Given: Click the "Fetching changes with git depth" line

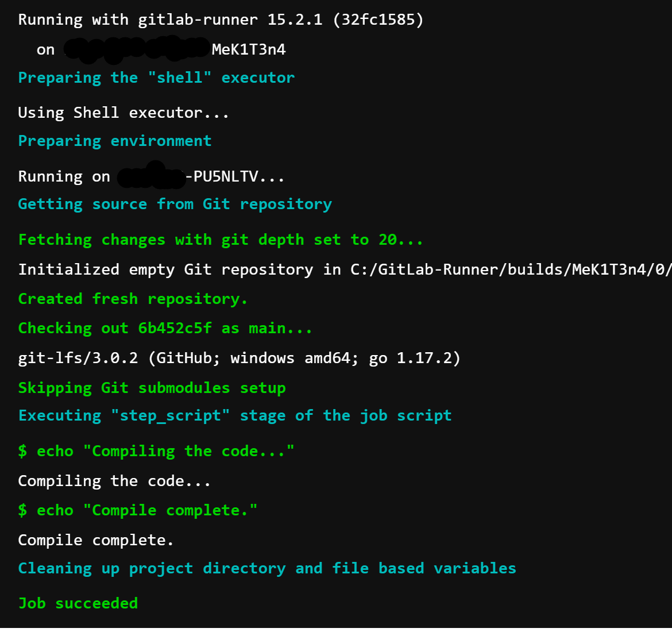Looking at the screenshot, I should click(x=221, y=240).
